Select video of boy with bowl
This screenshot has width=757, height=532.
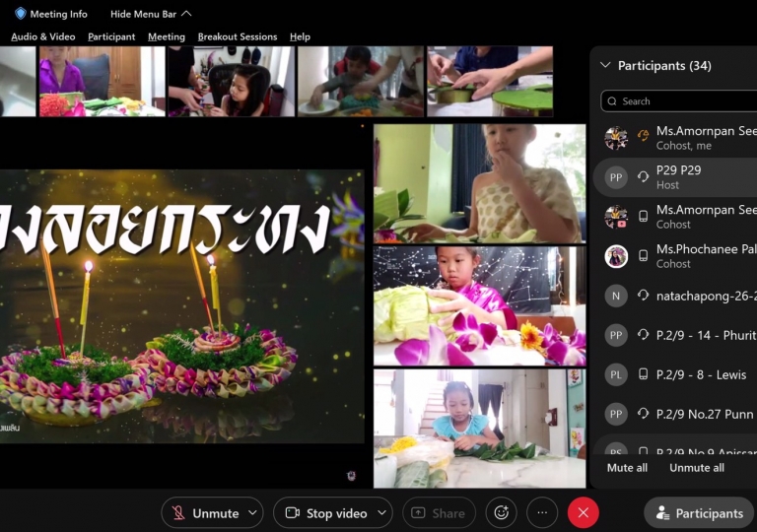pyautogui.click(x=361, y=81)
